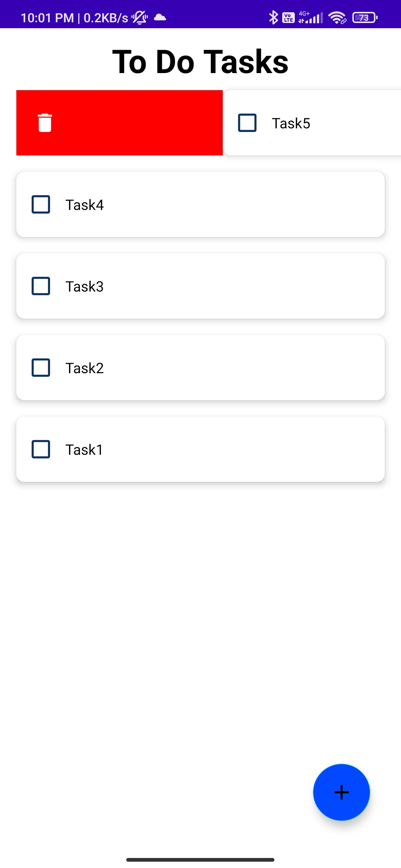Open the Task5 item label
Image resolution: width=401 pixels, height=868 pixels.
pos(291,123)
